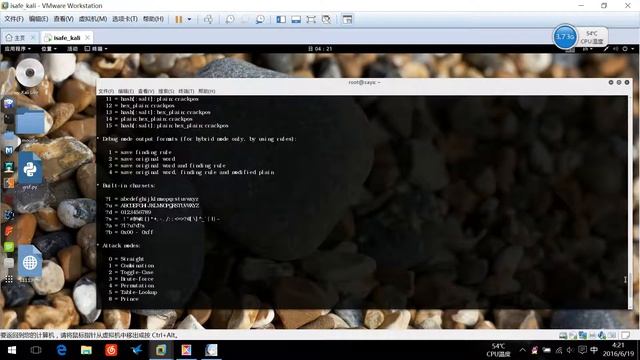The width and height of the screenshot is (640, 360).
Task: Open the VMware 编辑(E) menu
Action: (x=38, y=19)
